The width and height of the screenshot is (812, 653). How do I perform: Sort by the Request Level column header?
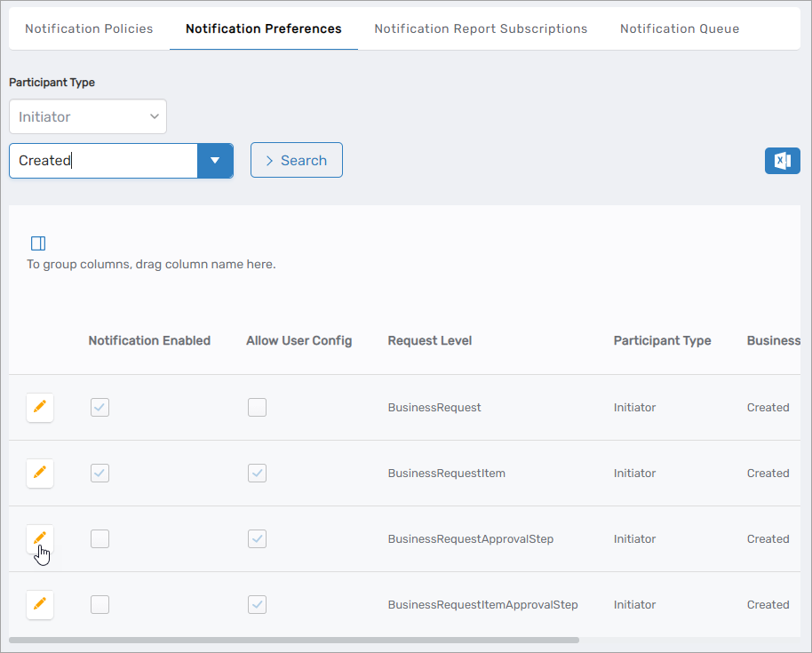(x=430, y=340)
